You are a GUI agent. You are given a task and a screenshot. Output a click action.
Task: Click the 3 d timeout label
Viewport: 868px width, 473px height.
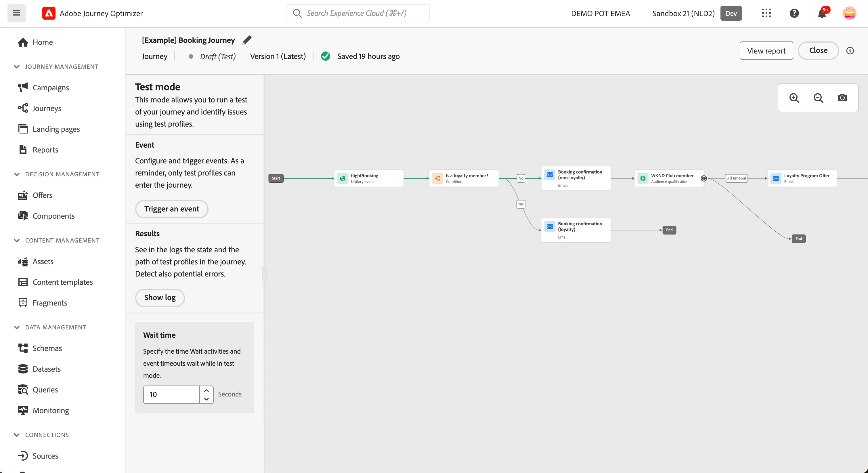point(736,178)
